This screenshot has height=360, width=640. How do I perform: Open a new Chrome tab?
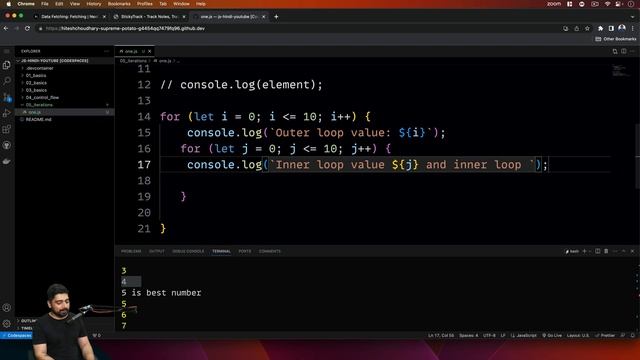point(276,17)
